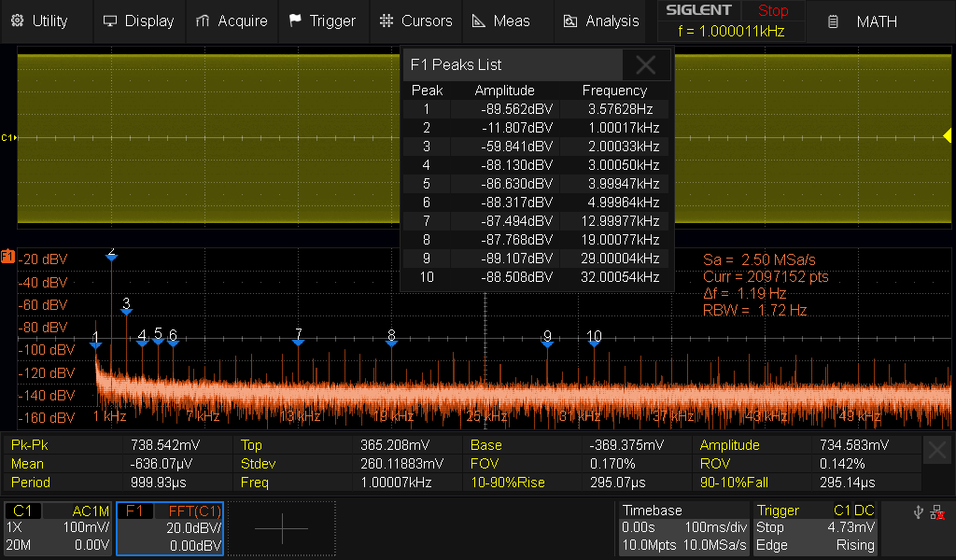Expand the Acquire dropdown menu
Image resolution: width=956 pixels, height=560 pixels.
232,21
